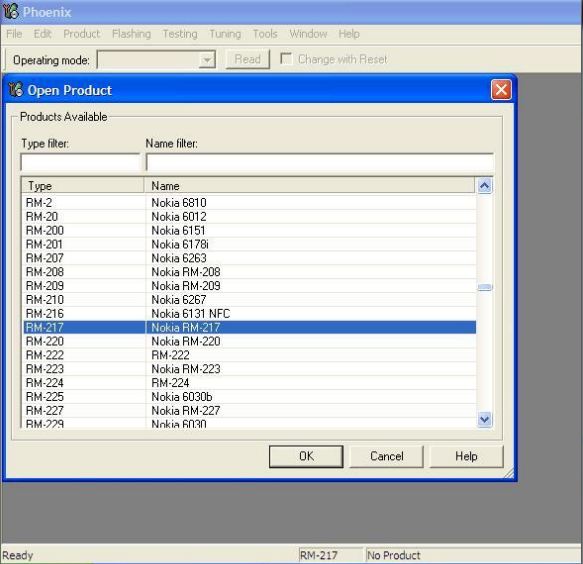Sort by the Name column header
This screenshot has width=583, height=564.
pos(310,186)
